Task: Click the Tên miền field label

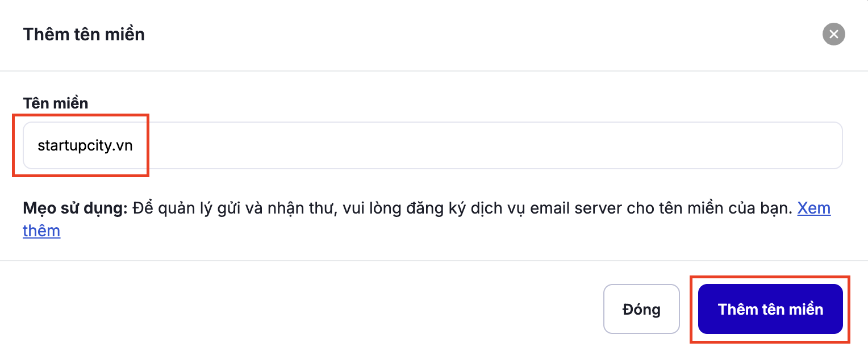Action: click(x=56, y=103)
